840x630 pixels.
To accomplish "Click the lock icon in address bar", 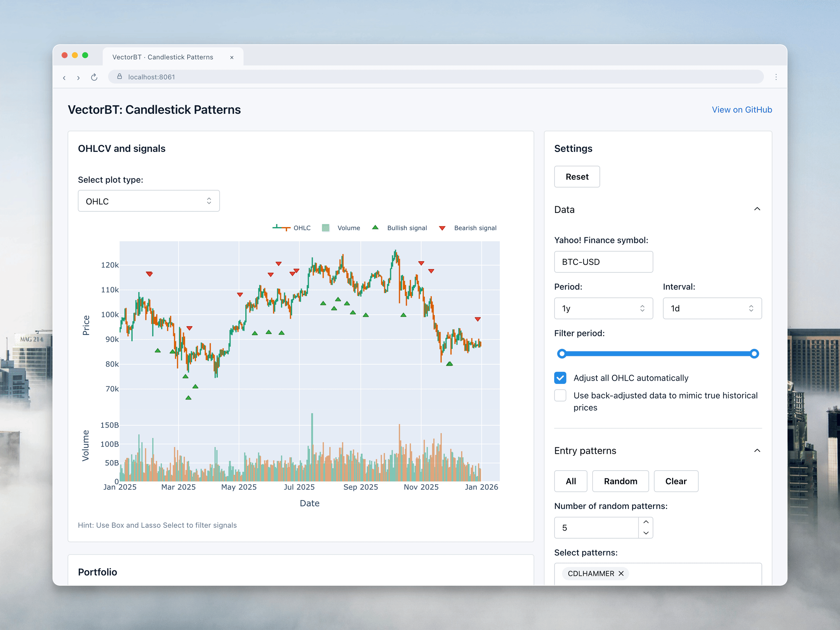I will point(120,77).
